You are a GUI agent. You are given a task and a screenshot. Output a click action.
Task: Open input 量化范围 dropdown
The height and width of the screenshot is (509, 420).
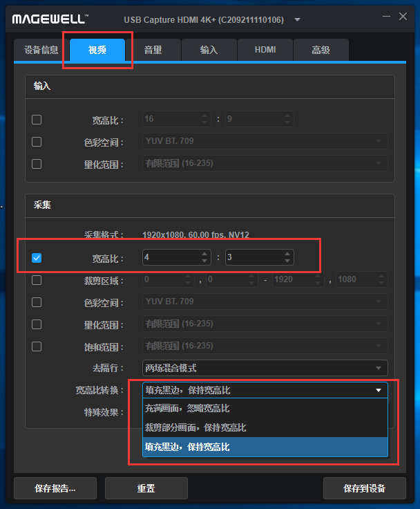(x=265, y=163)
